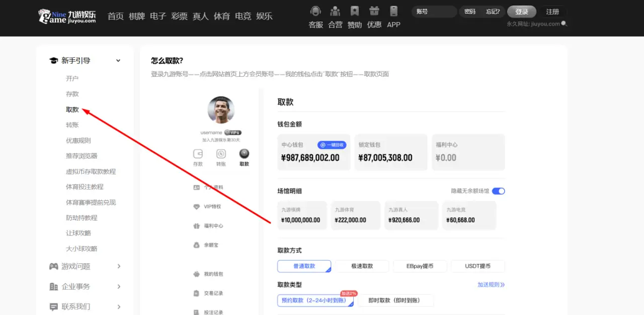Screen dimensions: 644x315
Task: Collapse the 新手引导 section chevron
Action: click(x=118, y=61)
